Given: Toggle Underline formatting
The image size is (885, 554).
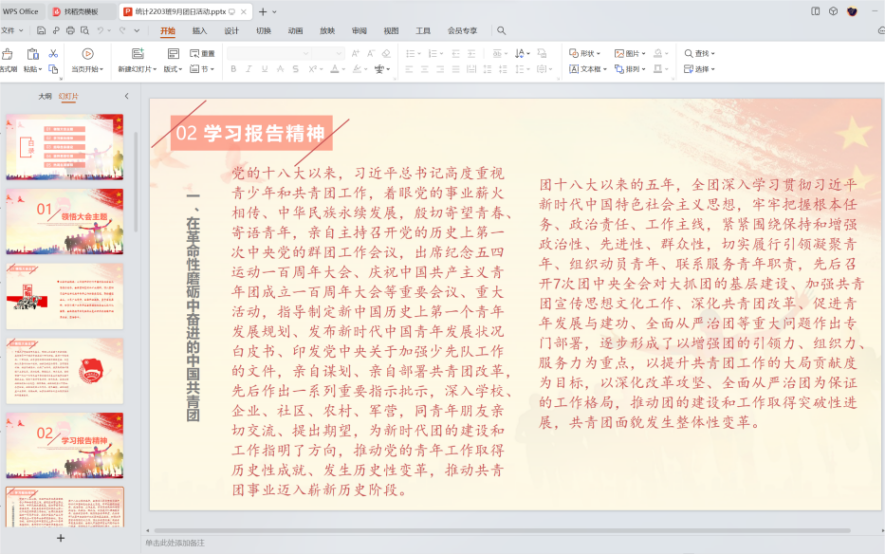Looking at the screenshot, I should click(x=264, y=69).
